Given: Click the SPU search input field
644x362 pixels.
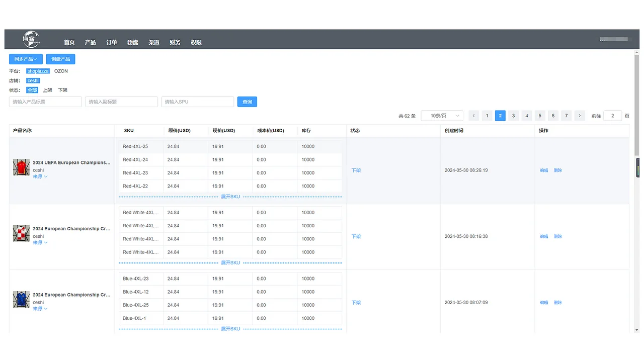Looking at the screenshot, I should pyautogui.click(x=197, y=102).
